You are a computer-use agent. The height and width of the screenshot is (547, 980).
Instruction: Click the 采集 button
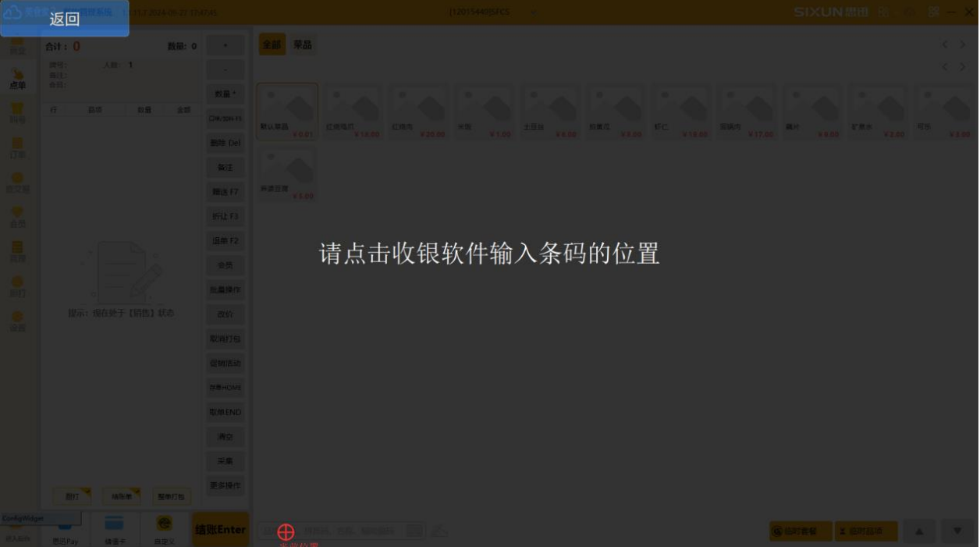coord(225,461)
